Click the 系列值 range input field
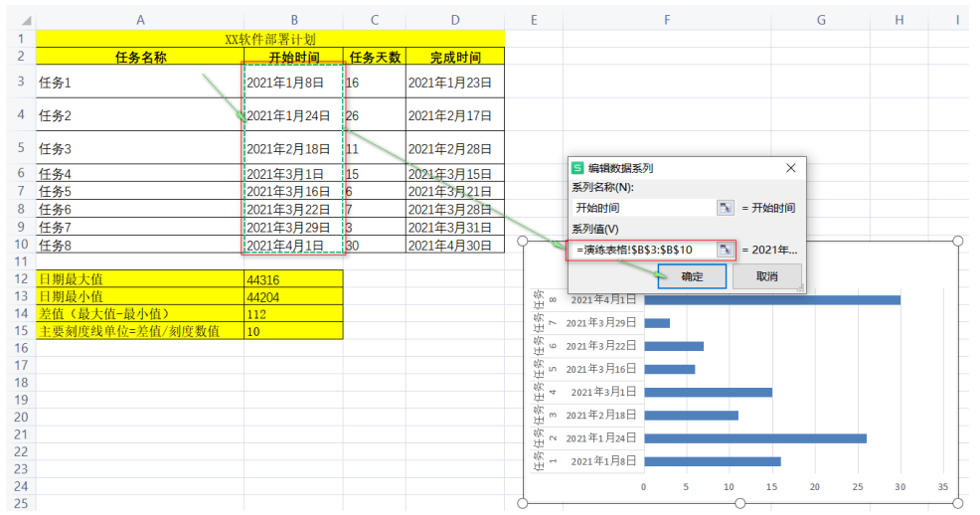 click(x=643, y=250)
